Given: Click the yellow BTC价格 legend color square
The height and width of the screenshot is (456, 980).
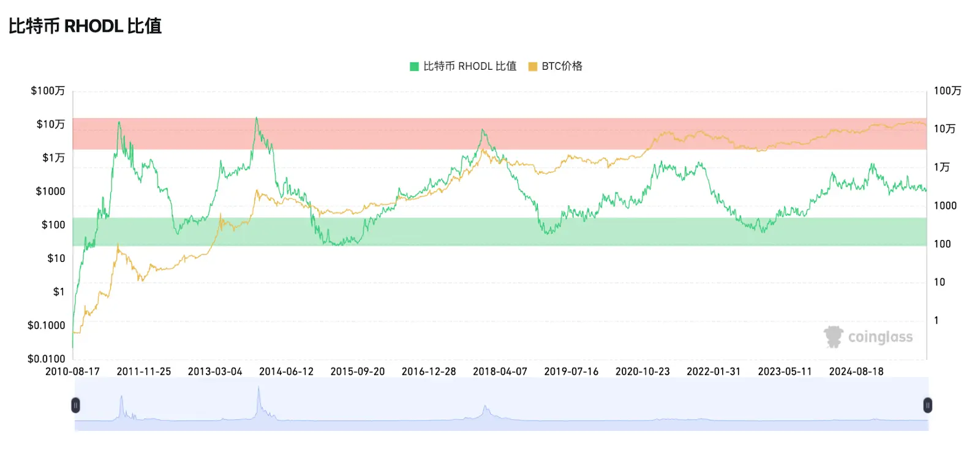Looking at the screenshot, I should 533,67.
